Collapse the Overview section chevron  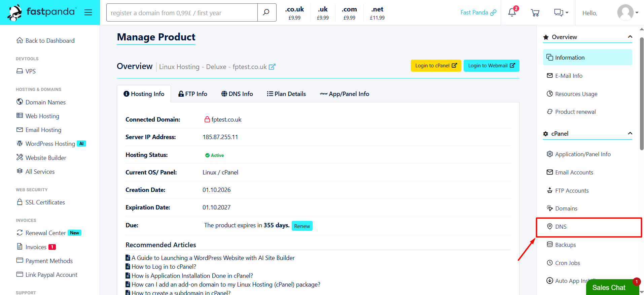point(630,37)
